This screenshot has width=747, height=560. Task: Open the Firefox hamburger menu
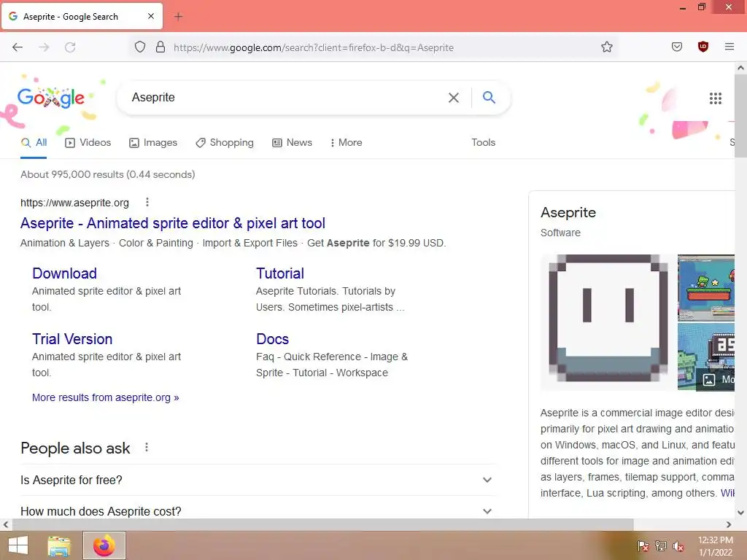click(x=729, y=47)
